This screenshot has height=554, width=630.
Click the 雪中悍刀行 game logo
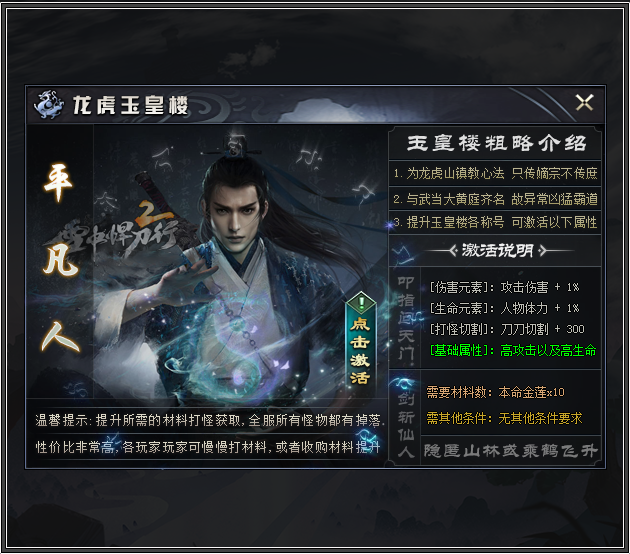(x=117, y=235)
